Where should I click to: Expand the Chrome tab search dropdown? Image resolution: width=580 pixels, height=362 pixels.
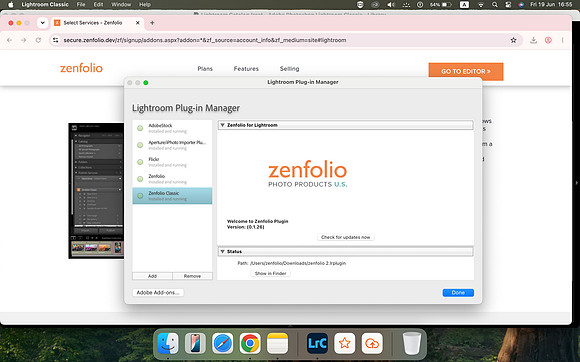tap(43, 23)
